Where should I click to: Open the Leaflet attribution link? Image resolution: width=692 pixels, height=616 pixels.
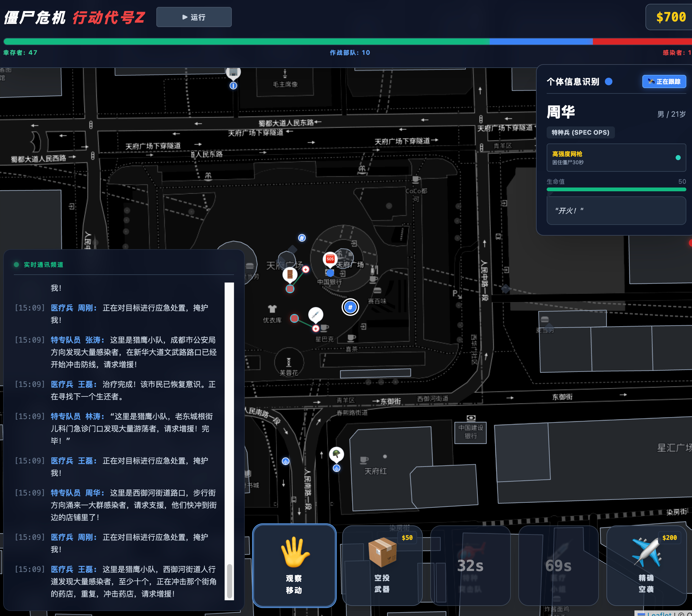(658, 613)
